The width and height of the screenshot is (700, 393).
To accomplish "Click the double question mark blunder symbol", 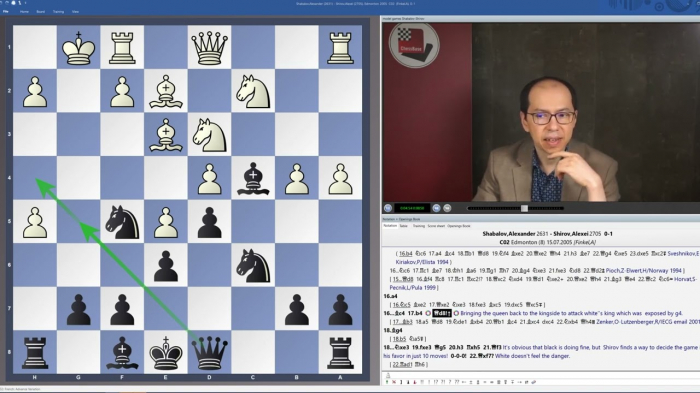I will tap(457, 382).
